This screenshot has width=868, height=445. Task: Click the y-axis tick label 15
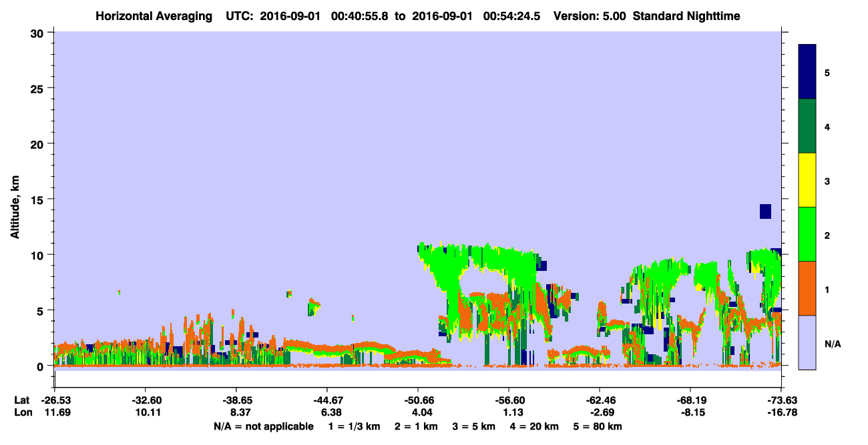39,199
